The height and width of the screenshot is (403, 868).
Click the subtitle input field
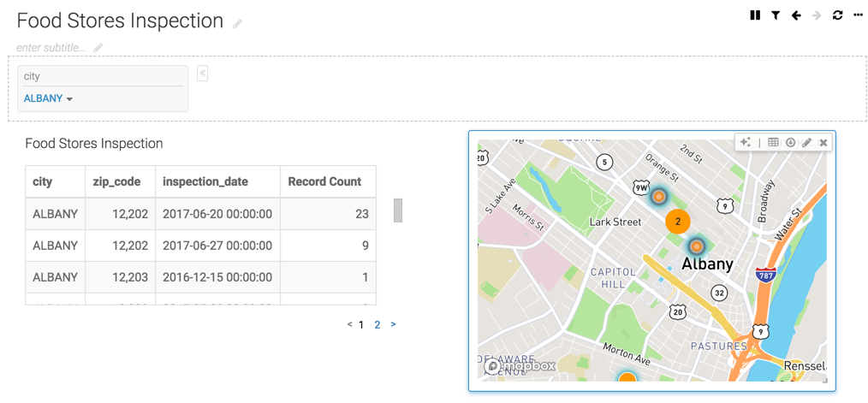pyautogui.click(x=51, y=48)
